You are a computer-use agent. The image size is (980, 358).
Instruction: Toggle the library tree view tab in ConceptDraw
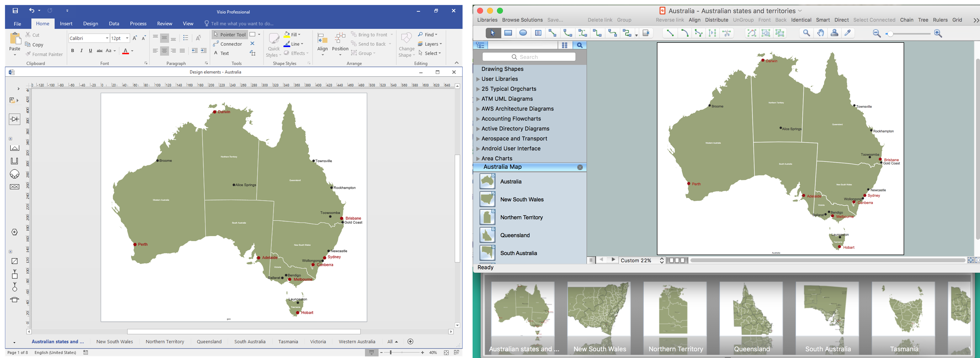tap(480, 45)
